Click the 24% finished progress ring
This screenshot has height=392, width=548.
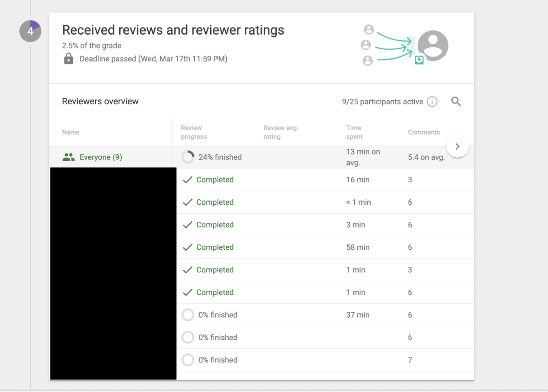[x=188, y=157]
